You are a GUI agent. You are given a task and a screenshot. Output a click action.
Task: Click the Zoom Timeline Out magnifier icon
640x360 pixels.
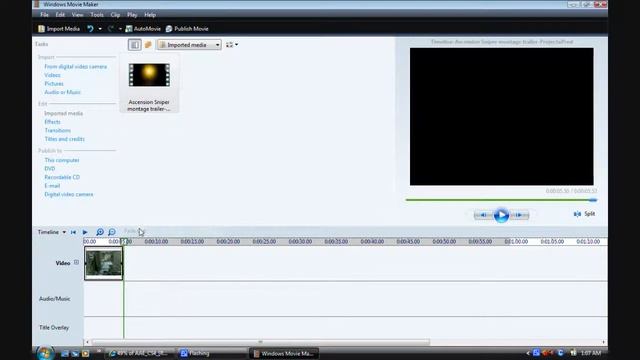coord(111,232)
